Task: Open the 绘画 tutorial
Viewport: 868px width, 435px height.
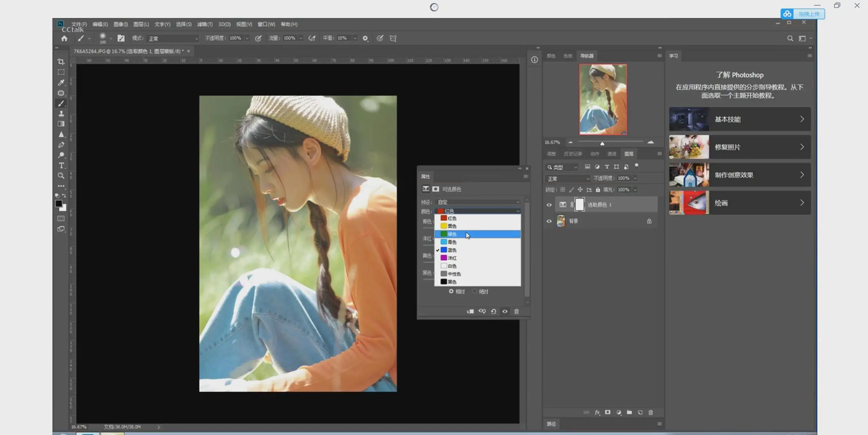Action: click(740, 203)
